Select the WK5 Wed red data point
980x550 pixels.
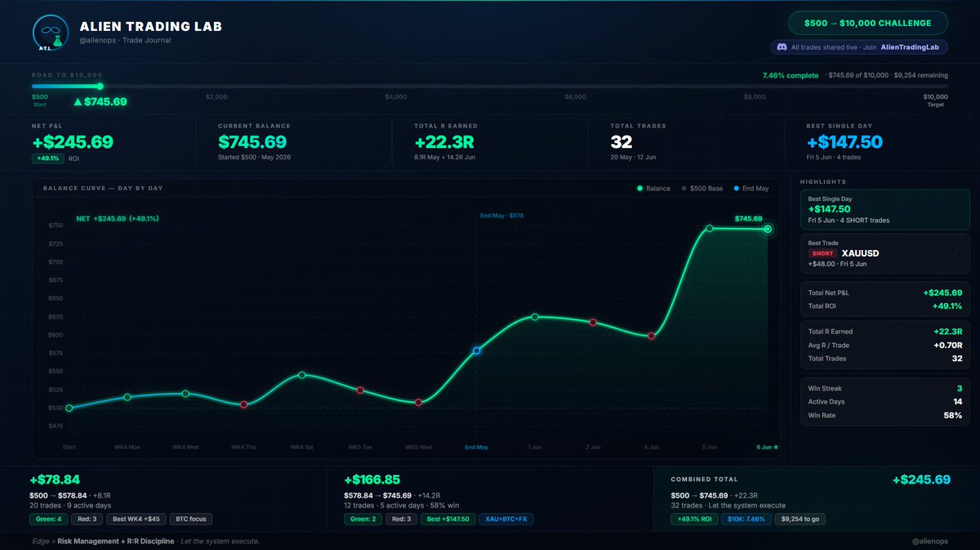click(418, 402)
